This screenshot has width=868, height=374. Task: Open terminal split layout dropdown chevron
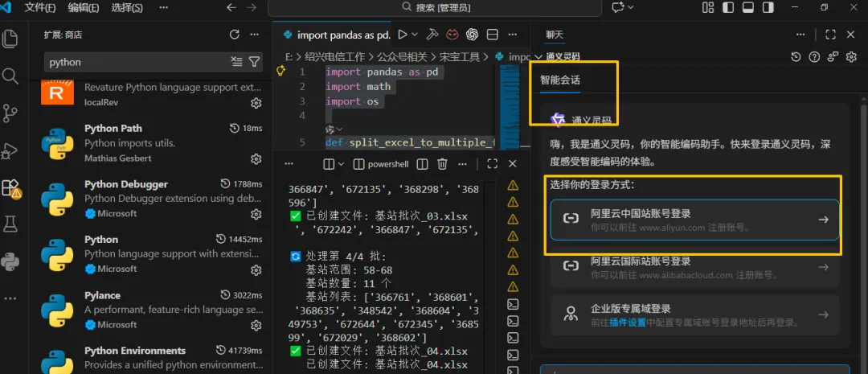pos(341,164)
